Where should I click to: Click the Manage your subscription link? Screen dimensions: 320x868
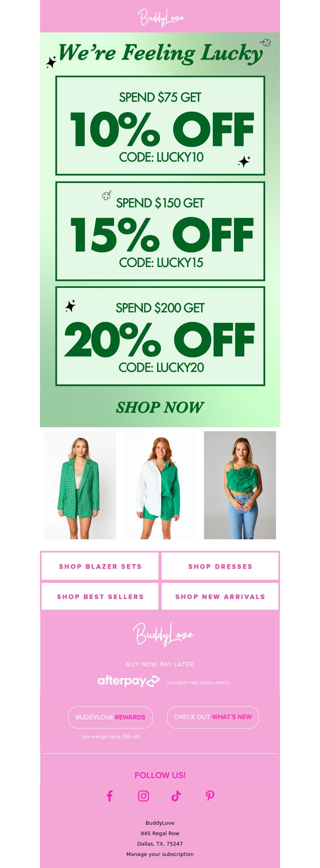pyautogui.click(x=160, y=854)
